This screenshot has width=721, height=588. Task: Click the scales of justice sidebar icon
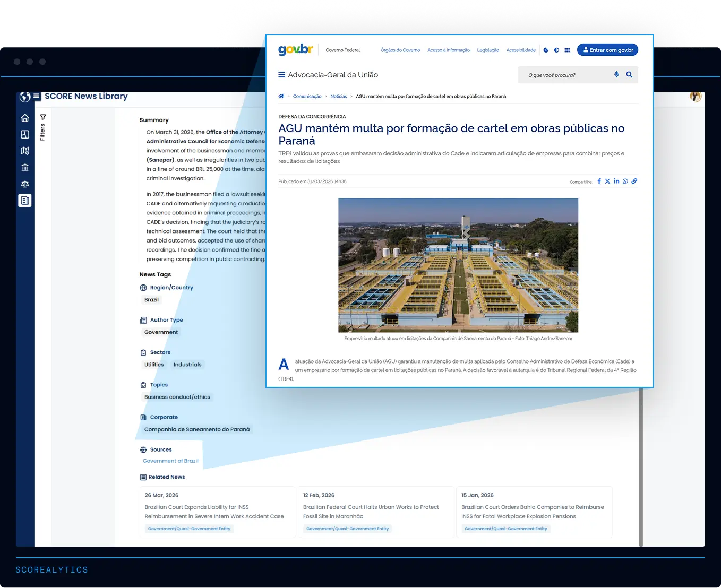(x=25, y=184)
